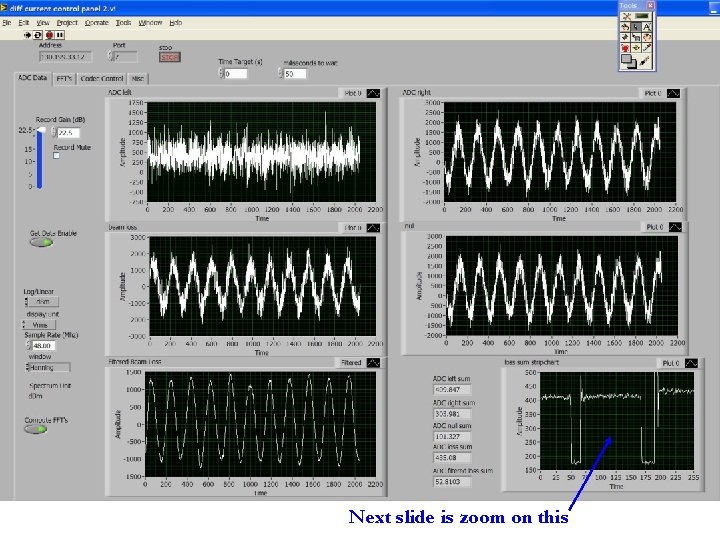Click the Record Gain numeric stepper arrows
This screenshot has height=540, width=720.
point(54,133)
